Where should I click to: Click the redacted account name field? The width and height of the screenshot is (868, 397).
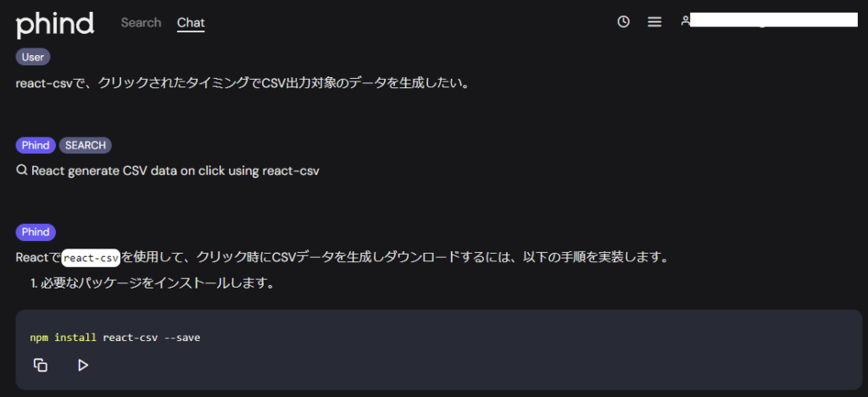pos(773,21)
